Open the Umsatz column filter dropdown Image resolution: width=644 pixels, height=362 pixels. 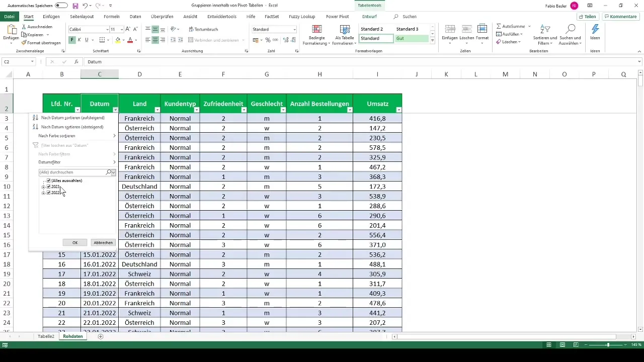point(399,110)
